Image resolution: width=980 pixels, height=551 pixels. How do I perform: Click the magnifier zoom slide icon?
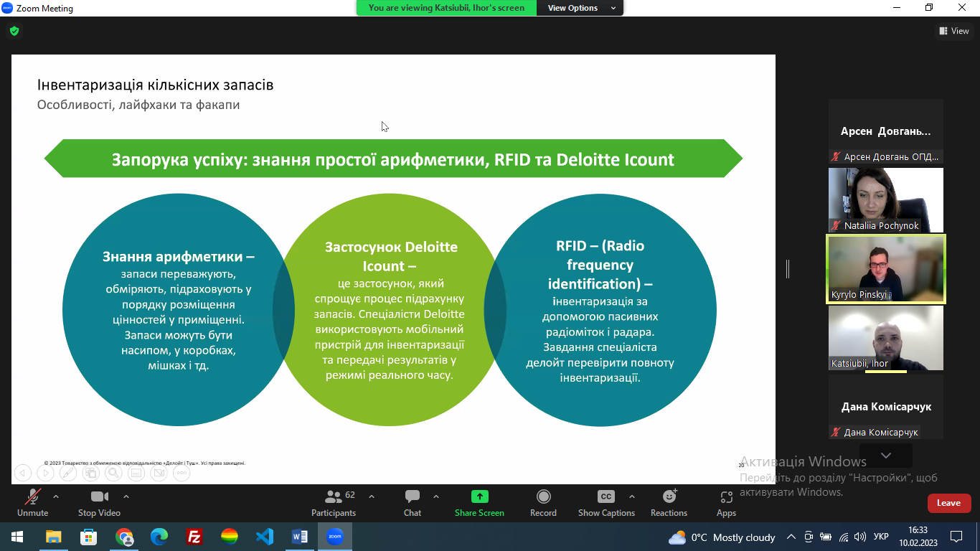tap(113, 473)
